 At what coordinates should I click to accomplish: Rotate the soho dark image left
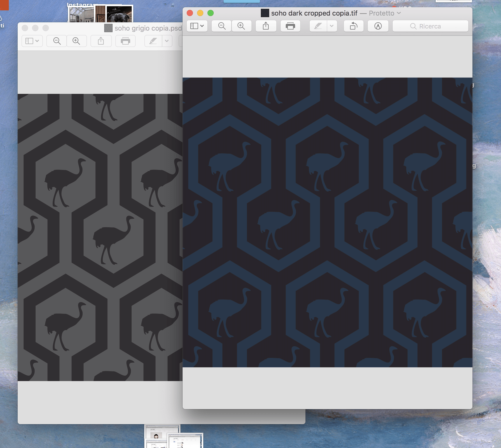point(354,26)
